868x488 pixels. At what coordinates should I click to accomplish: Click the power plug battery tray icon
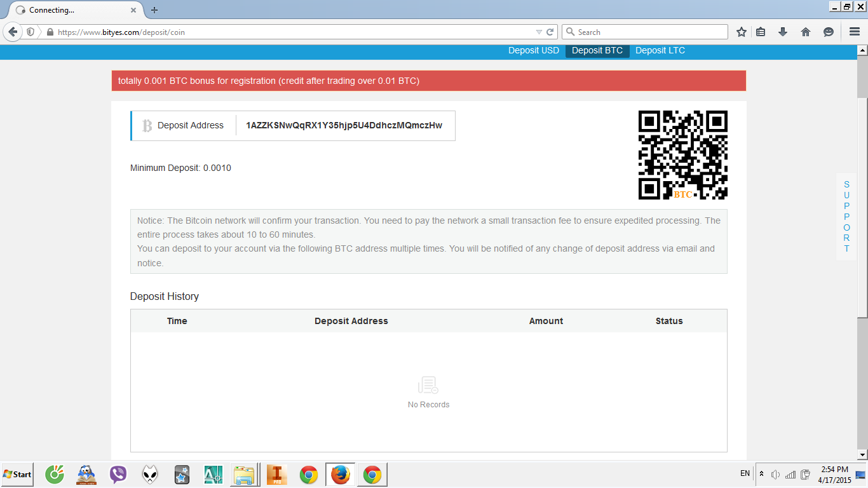(x=805, y=475)
